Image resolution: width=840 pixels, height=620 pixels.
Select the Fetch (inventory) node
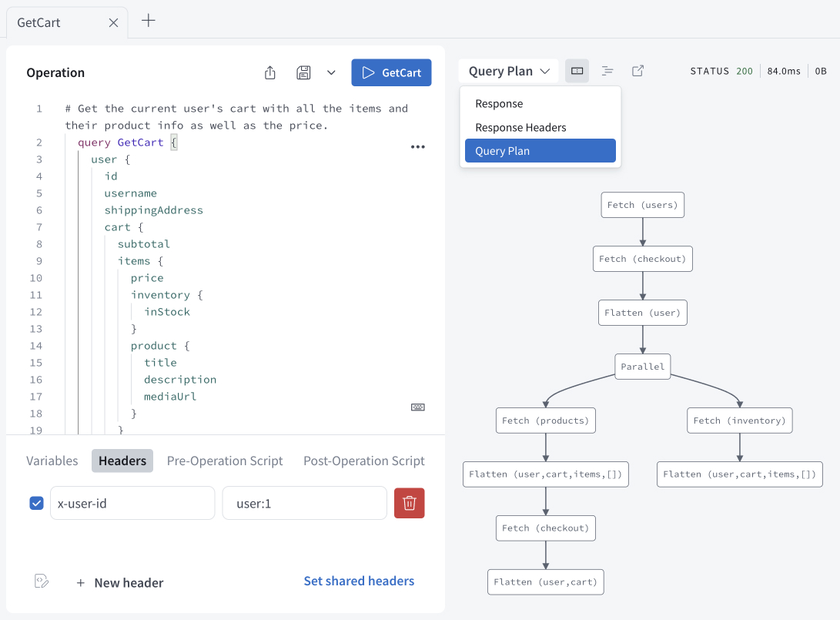click(739, 421)
